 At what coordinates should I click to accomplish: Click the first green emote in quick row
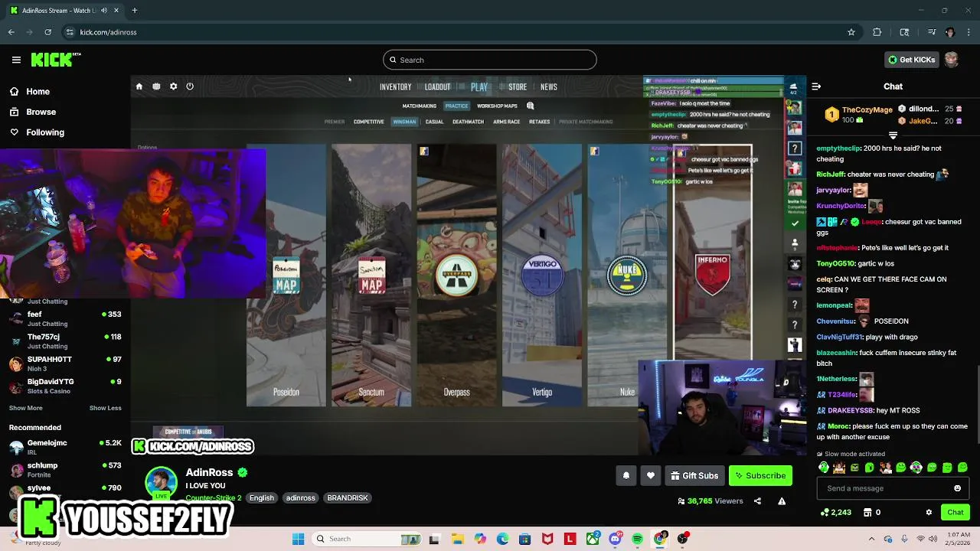tap(824, 467)
